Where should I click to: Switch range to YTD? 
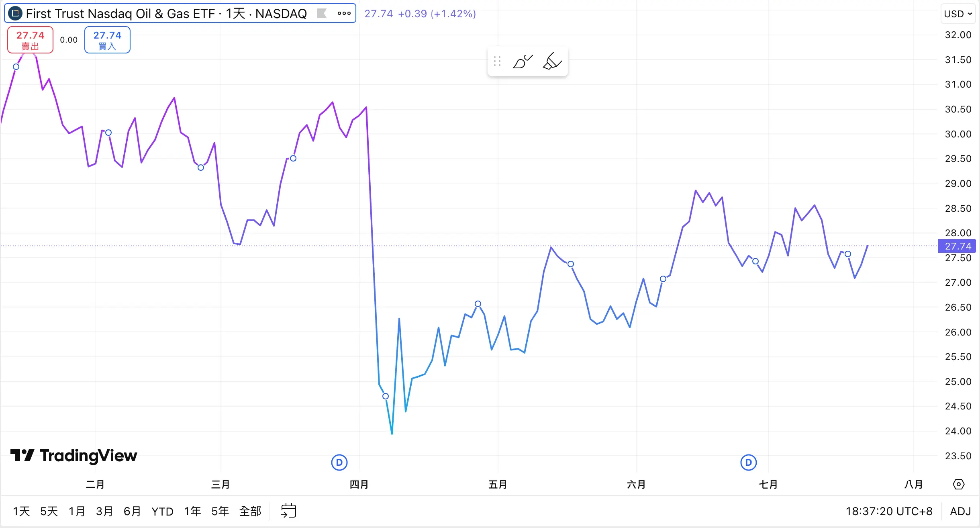(x=162, y=511)
